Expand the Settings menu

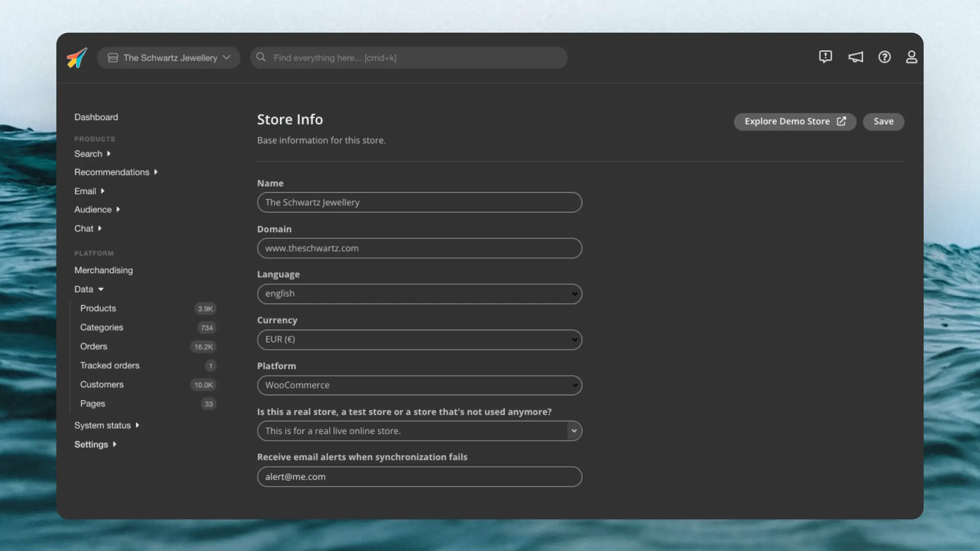[x=95, y=444]
